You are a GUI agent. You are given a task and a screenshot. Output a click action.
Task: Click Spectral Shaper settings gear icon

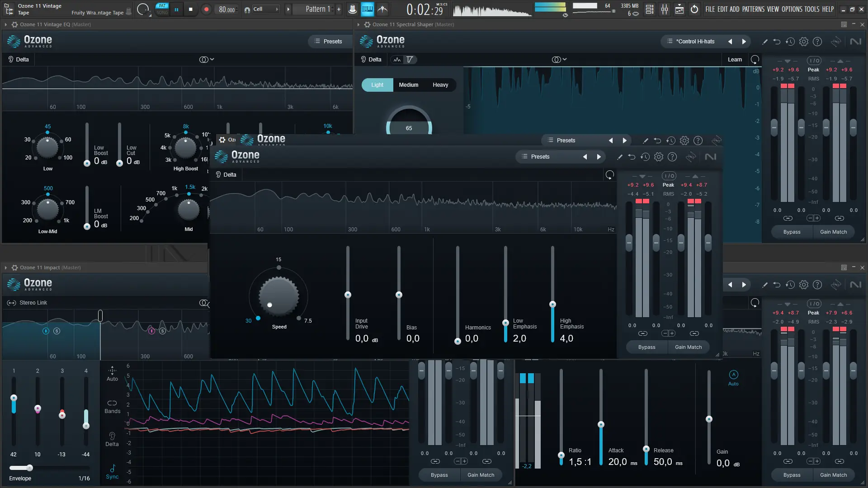coord(803,42)
